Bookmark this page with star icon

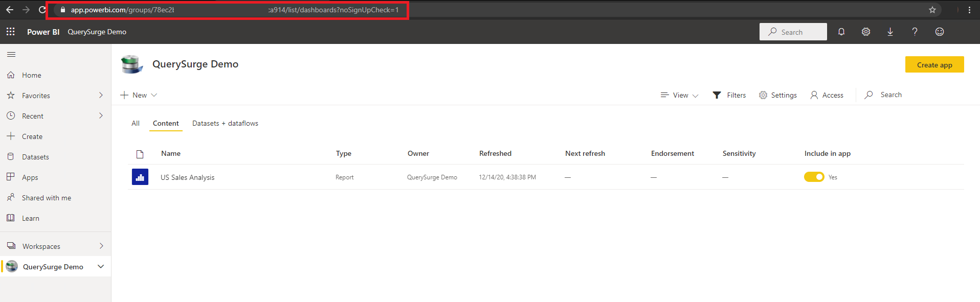click(x=932, y=10)
